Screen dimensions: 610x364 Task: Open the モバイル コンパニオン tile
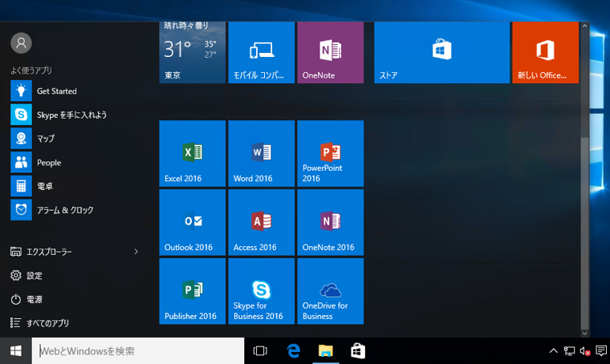tap(261, 52)
